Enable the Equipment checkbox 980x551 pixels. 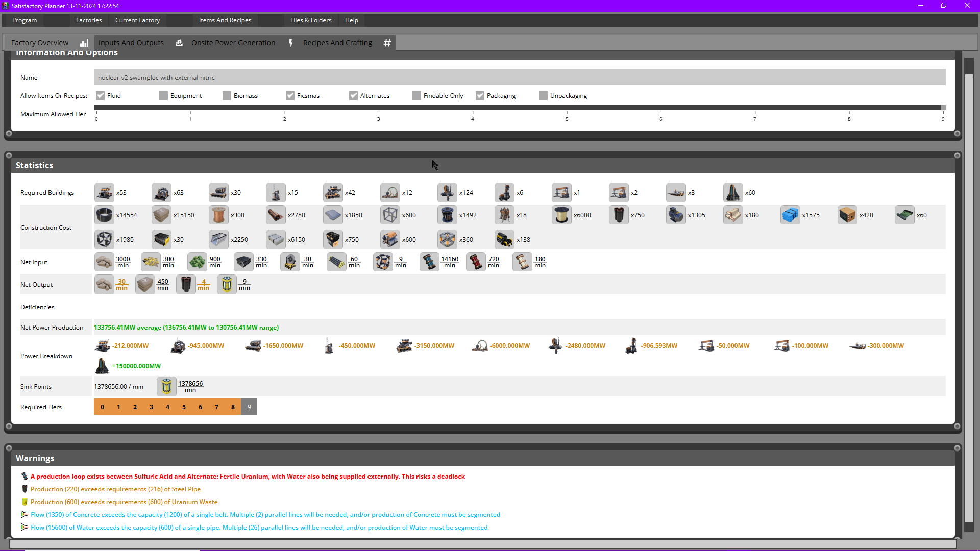[x=163, y=95]
